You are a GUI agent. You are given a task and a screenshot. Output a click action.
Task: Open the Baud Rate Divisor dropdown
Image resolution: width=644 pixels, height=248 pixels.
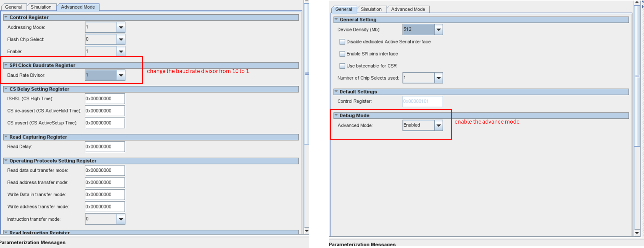[121, 75]
